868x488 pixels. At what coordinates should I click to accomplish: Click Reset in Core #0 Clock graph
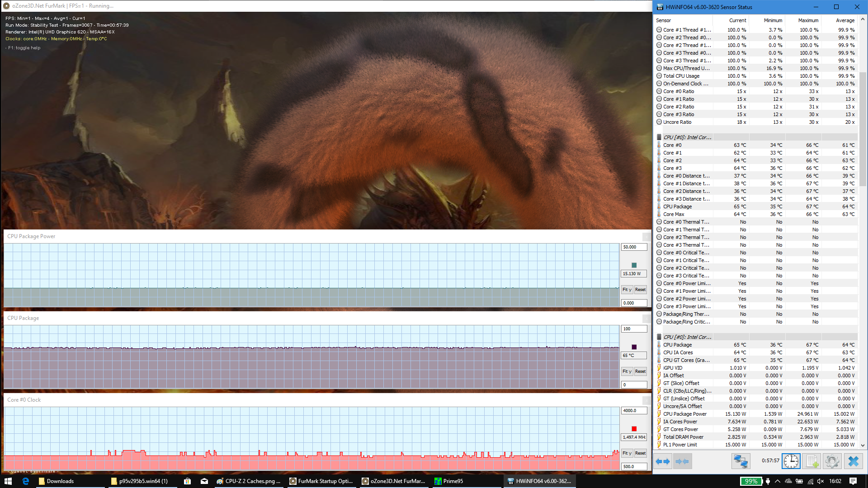[640, 453]
